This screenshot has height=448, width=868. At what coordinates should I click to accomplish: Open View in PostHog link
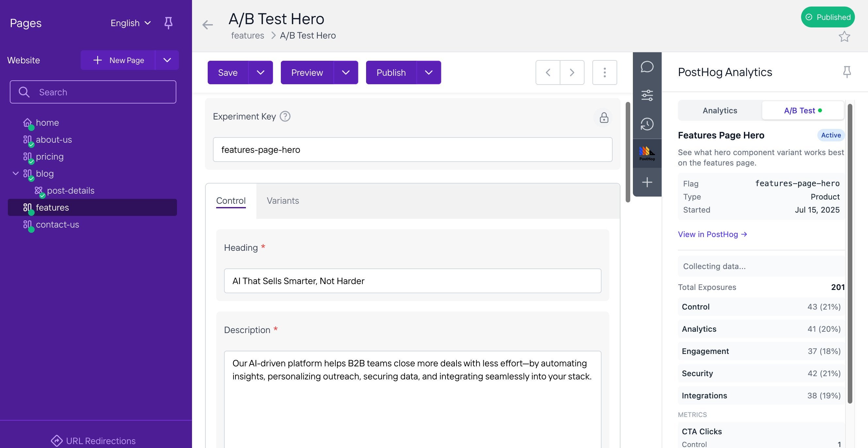click(x=712, y=234)
